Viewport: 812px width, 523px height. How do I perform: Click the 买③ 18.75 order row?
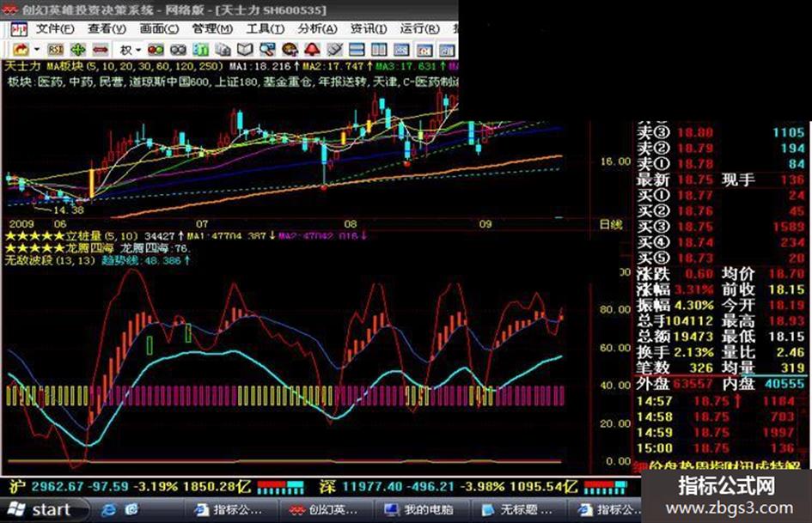(x=721, y=227)
